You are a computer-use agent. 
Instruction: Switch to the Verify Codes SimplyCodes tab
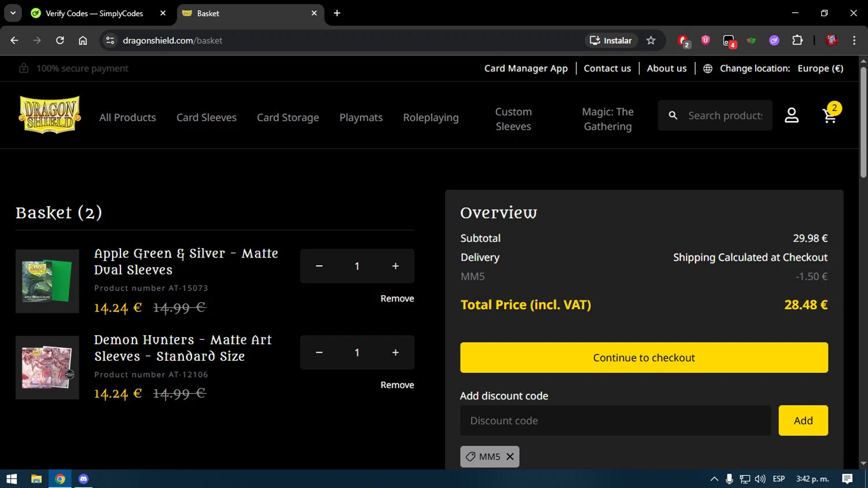pos(94,13)
